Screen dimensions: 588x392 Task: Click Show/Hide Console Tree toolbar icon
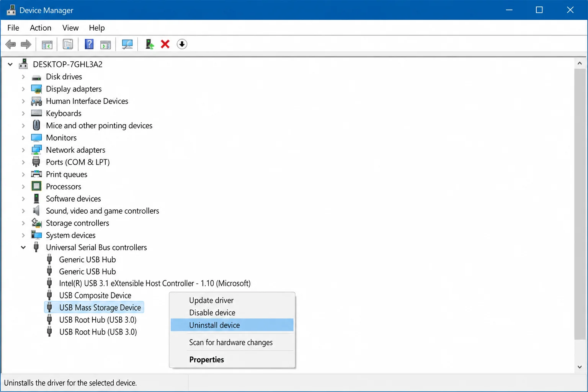tap(47, 45)
